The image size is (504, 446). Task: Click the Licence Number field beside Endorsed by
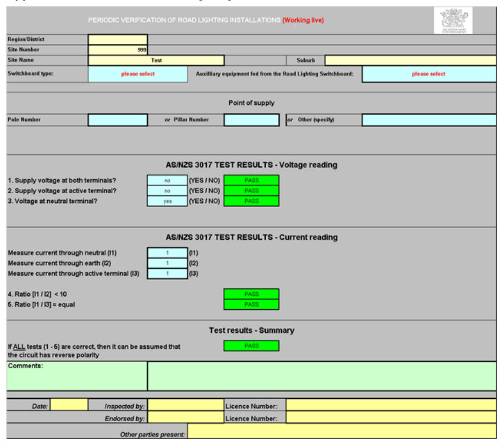[x=391, y=418]
